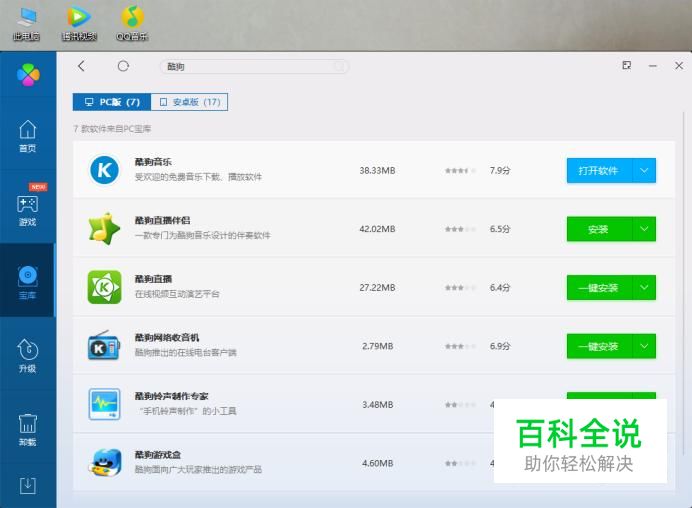Click the 酷狗铃声制作专家 icon

[104, 404]
